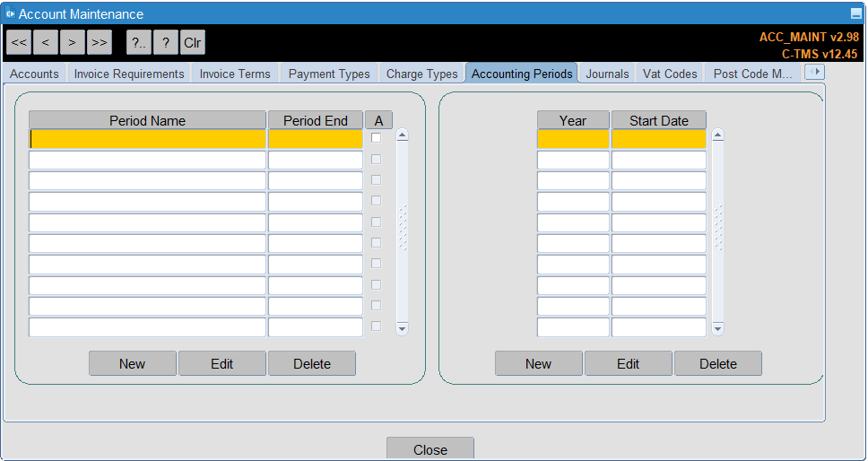This screenshot has height=461, width=868.
Task: Go to first record with << button
Action: (19, 43)
